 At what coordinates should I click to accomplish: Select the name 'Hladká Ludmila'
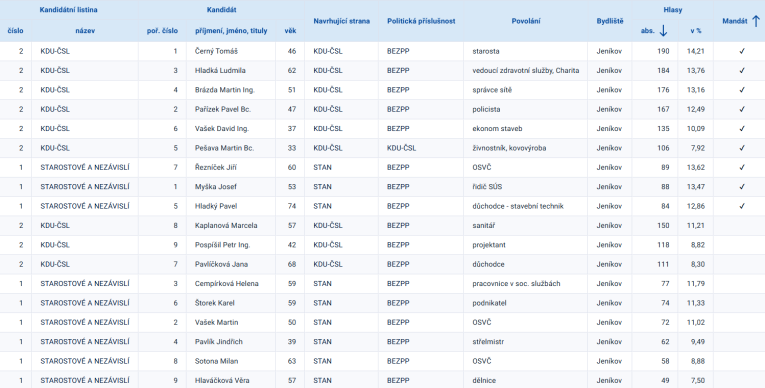click(x=220, y=70)
